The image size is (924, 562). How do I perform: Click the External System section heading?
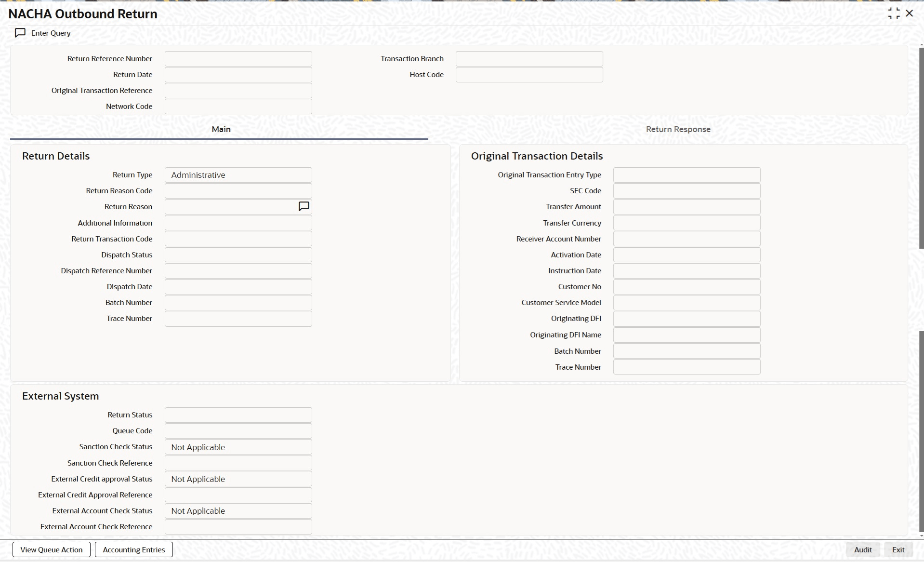pos(61,396)
